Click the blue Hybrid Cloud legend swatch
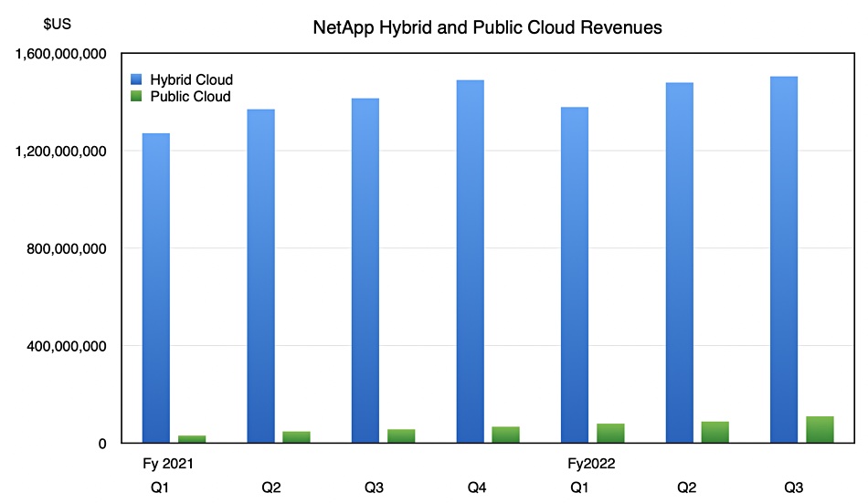The image size is (868, 503). click(x=136, y=79)
